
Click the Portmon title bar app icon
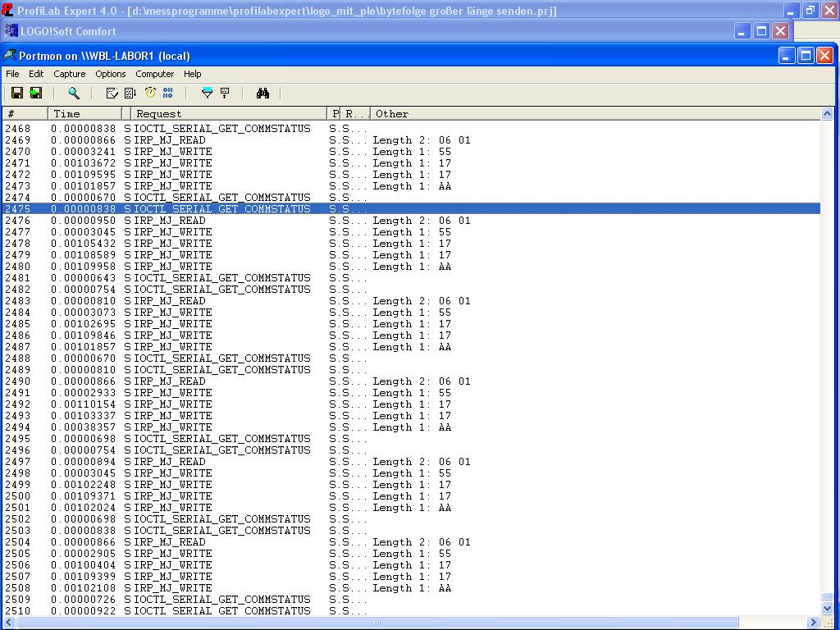(x=10, y=55)
